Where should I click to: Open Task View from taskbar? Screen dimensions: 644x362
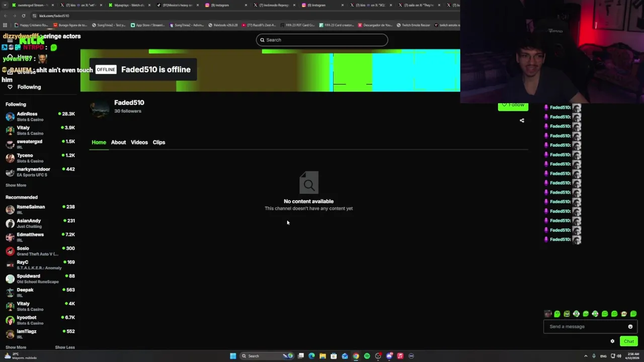[300, 356]
